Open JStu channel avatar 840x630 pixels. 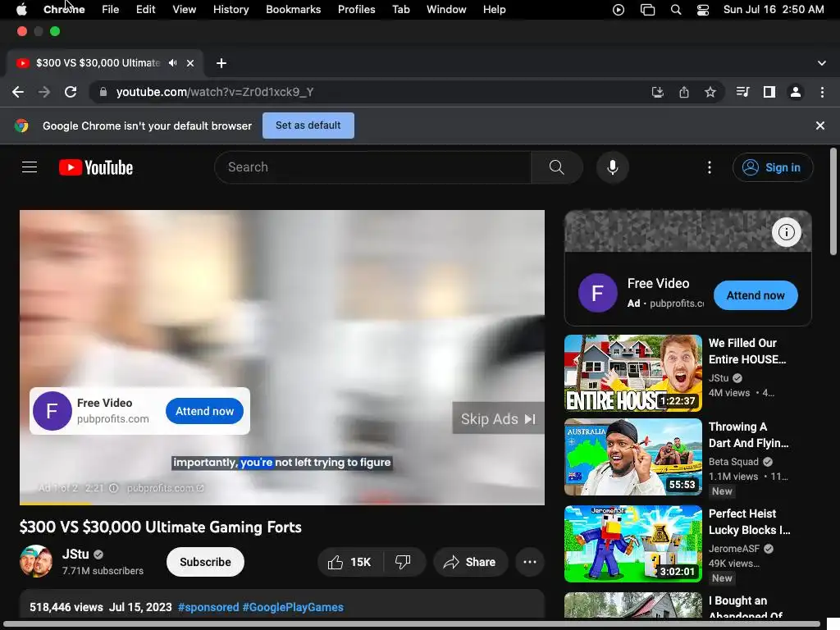click(x=36, y=561)
